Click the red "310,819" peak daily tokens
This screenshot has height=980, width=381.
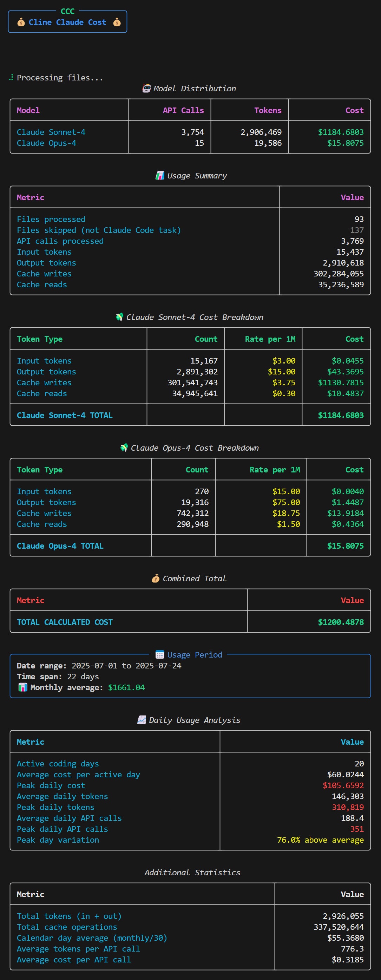348,807
